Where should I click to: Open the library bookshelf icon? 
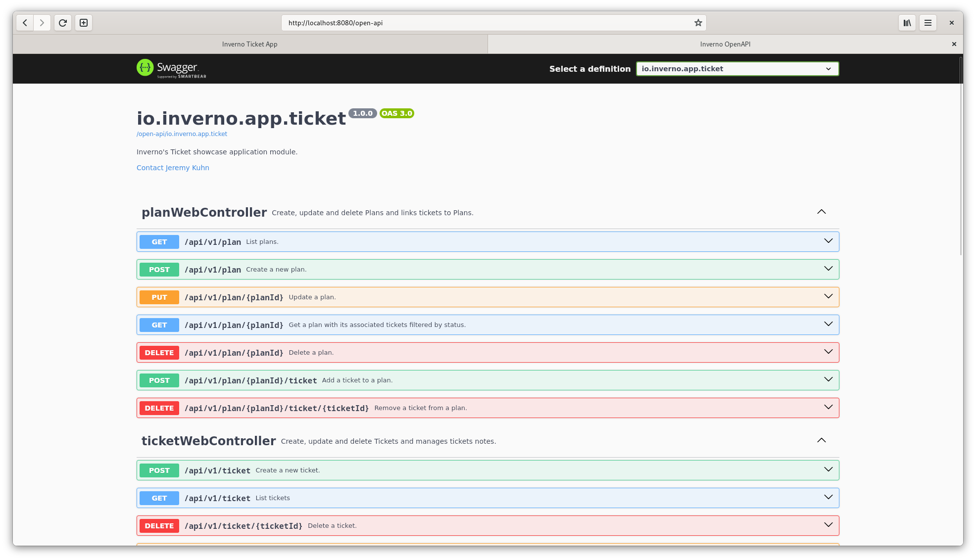[907, 23]
